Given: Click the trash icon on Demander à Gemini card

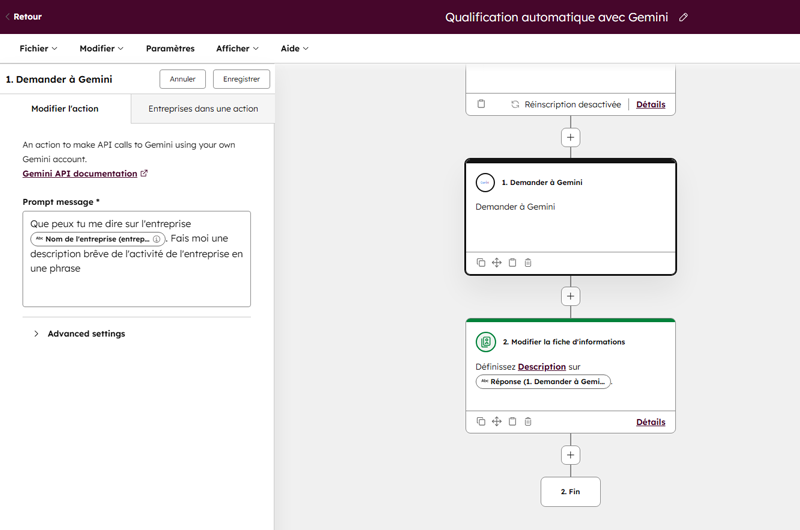Looking at the screenshot, I should click(528, 263).
